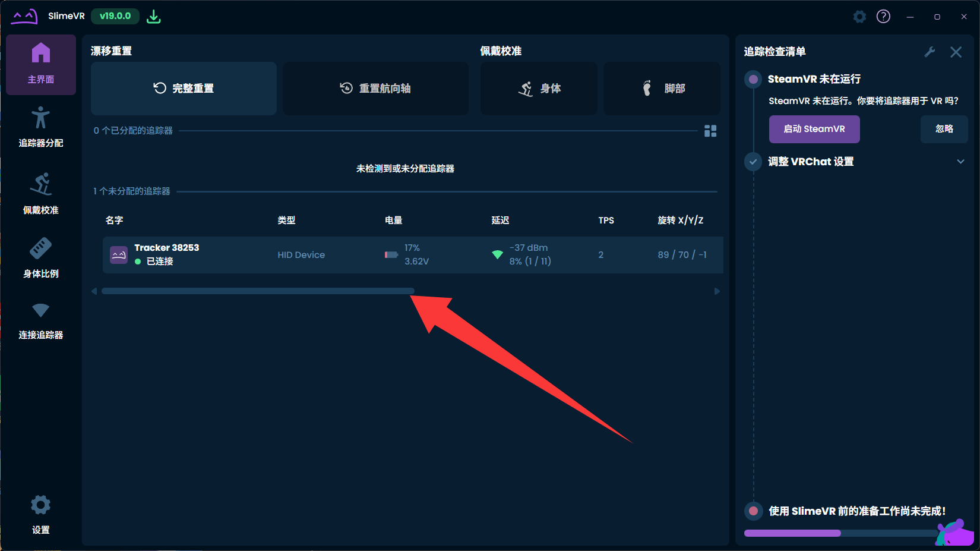Click the green signal strength icon
980x551 pixels.
(498, 255)
